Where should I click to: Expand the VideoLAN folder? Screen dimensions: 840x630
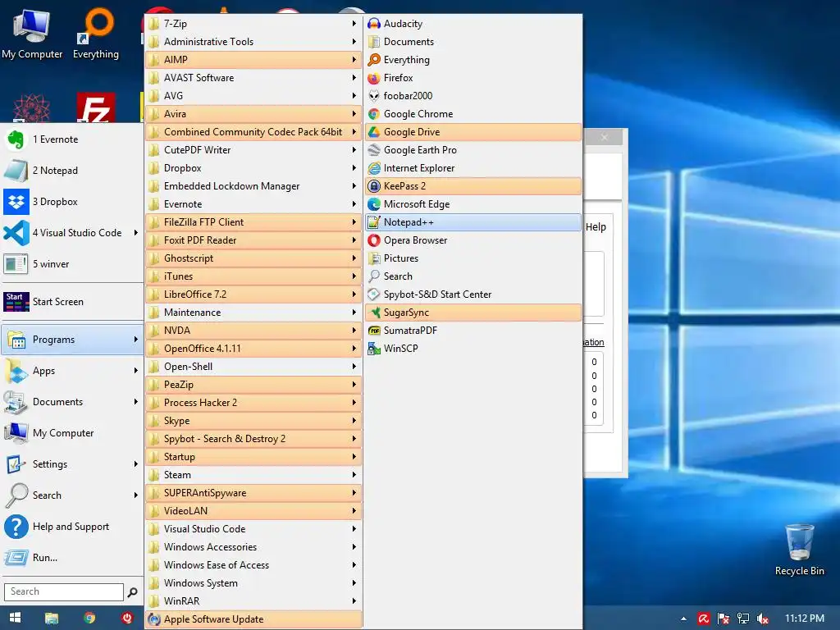tap(253, 511)
